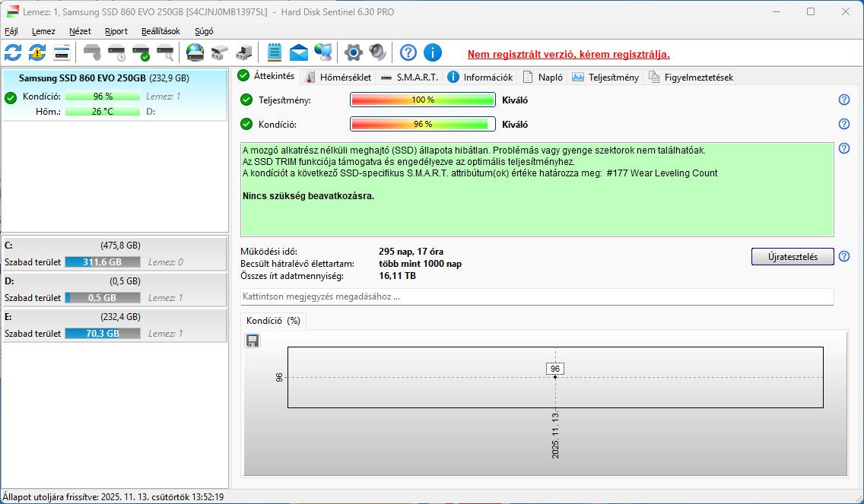864x504 pixels.
Task: Click the globe over disk toolbar icon
Action: [195, 53]
